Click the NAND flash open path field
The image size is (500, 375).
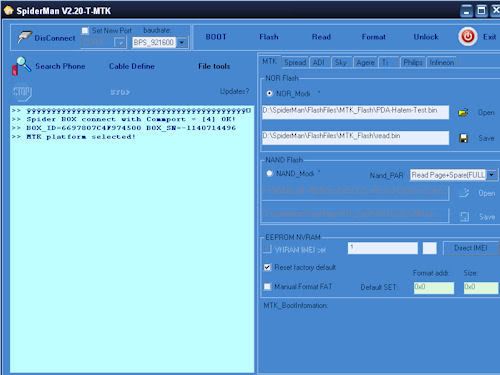point(355,193)
